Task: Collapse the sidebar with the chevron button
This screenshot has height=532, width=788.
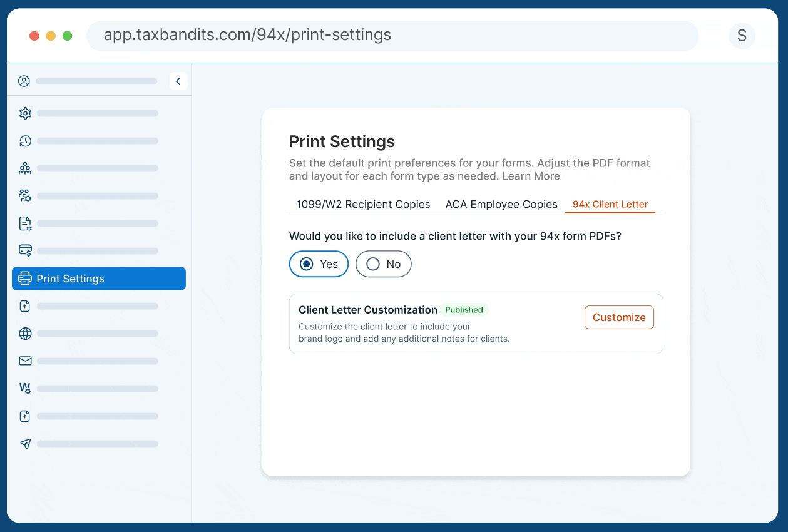Action: tap(178, 81)
